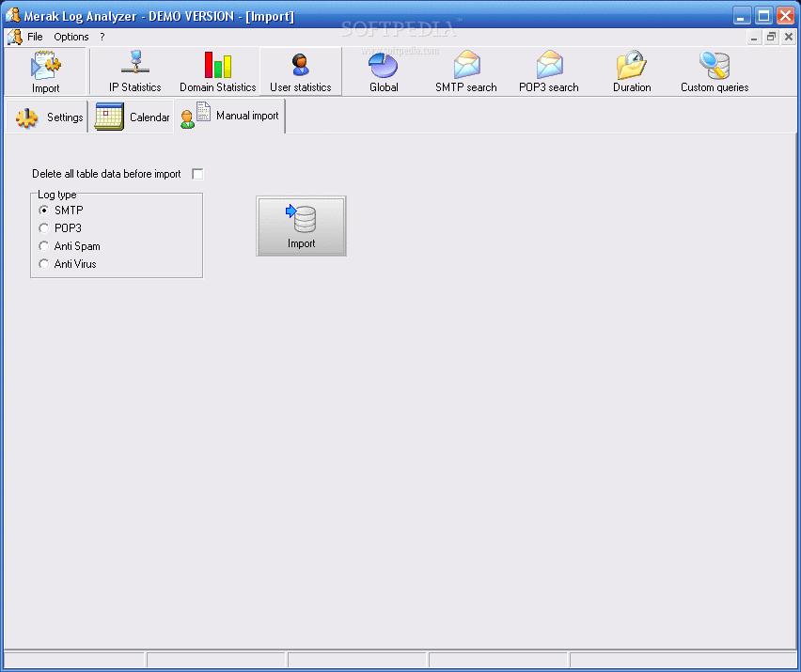
Task: Open the File menu
Action: point(35,37)
